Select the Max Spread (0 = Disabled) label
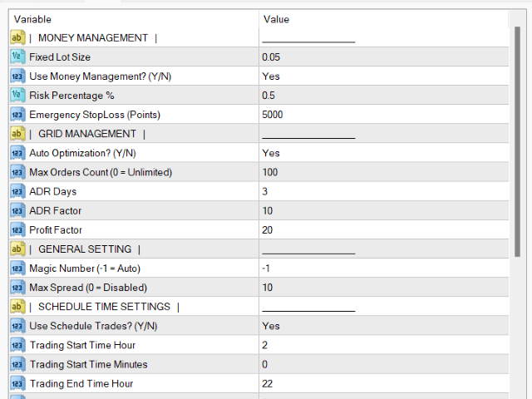The height and width of the screenshot is (399, 532). click(x=88, y=288)
